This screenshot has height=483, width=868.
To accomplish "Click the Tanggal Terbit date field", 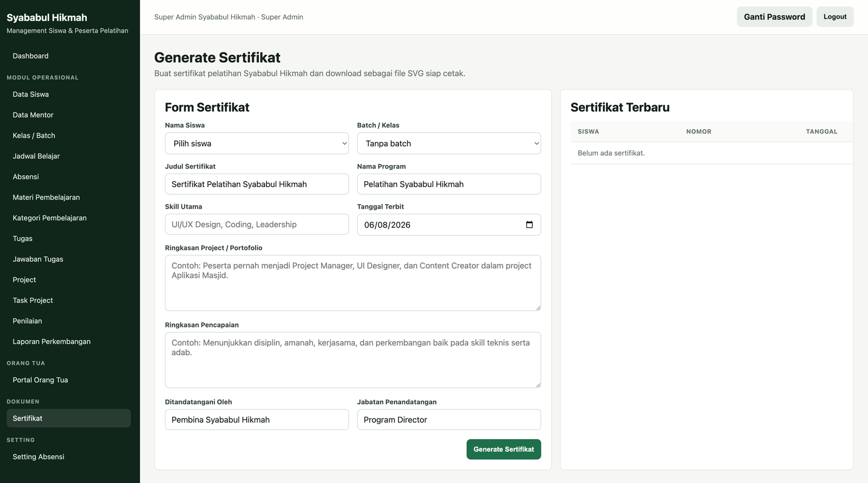I will tap(449, 224).
